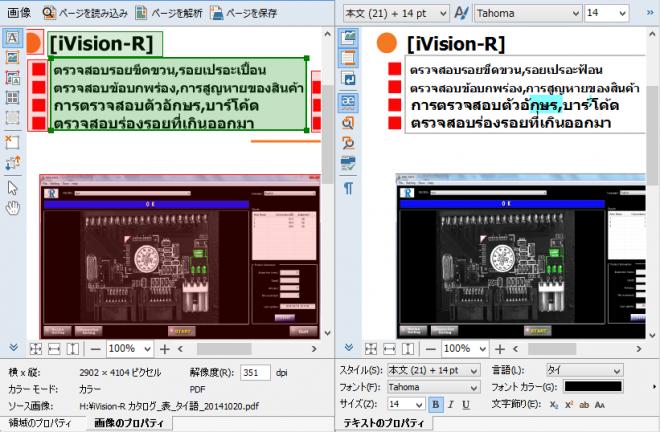Open the style editor icon next to the style box
This screenshot has width=660, height=432.
click(x=462, y=13)
